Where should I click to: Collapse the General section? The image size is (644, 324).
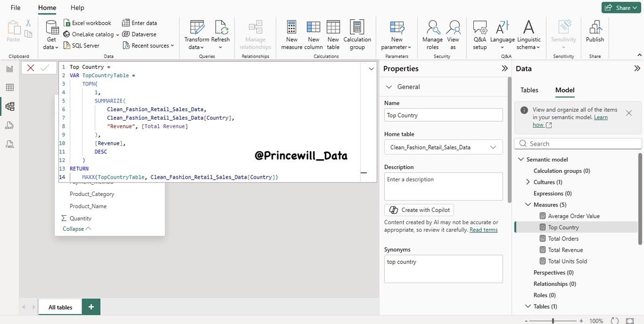[x=389, y=87]
